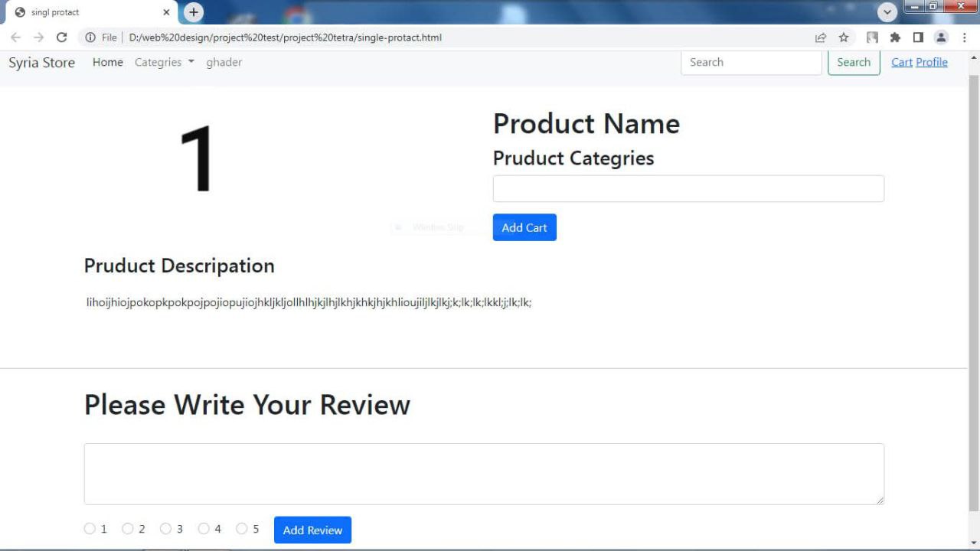Click the review textarea

click(484, 474)
